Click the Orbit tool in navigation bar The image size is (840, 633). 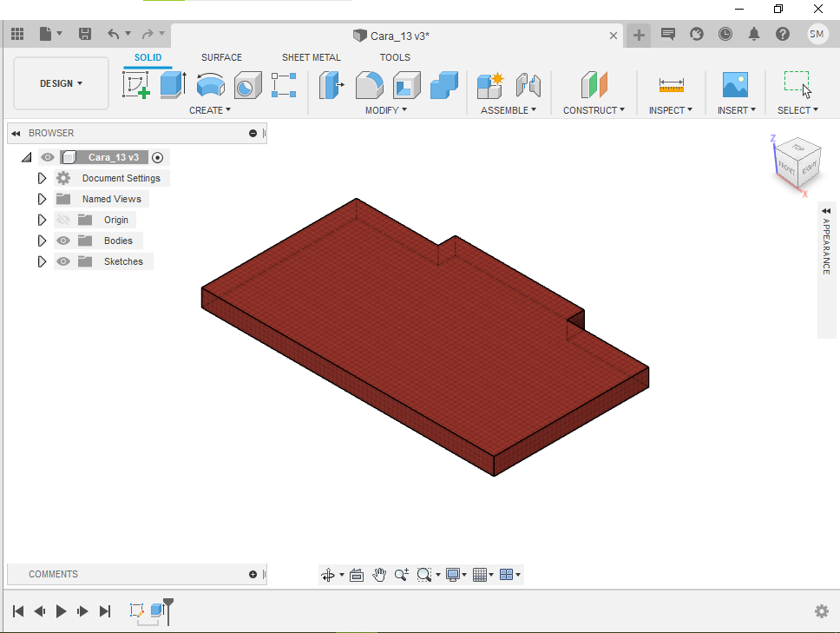click(328, 575)
